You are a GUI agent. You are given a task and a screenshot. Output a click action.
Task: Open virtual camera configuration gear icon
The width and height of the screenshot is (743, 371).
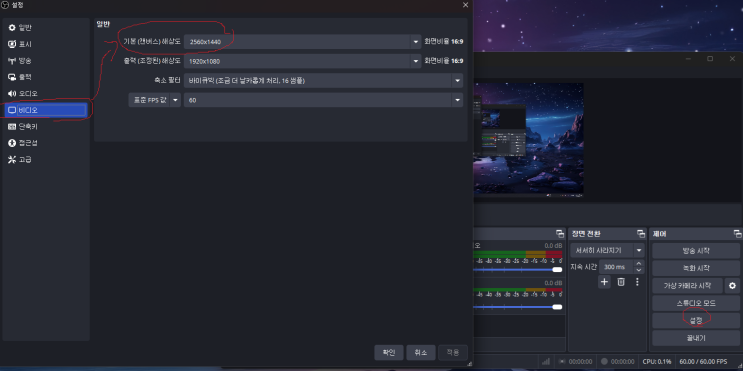[x=733, y=286]
